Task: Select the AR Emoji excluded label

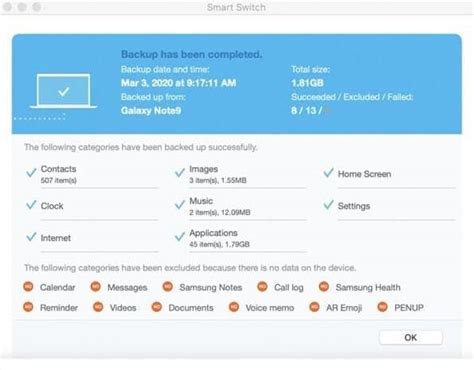Action: click(x=344, y=308)
